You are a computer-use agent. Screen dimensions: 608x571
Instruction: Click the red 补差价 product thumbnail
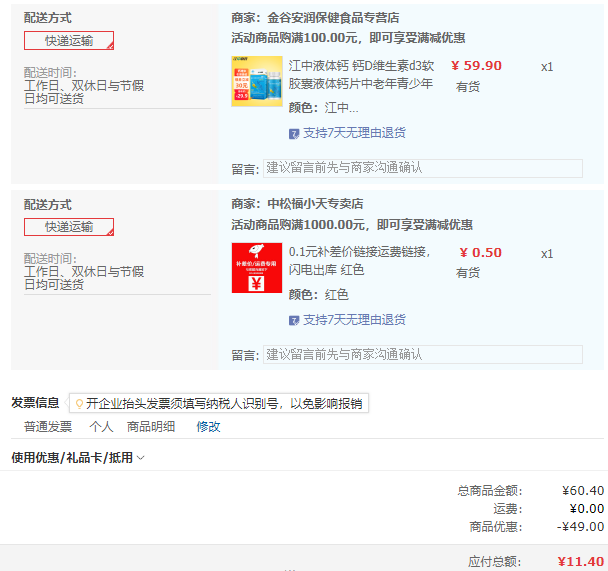257,268
